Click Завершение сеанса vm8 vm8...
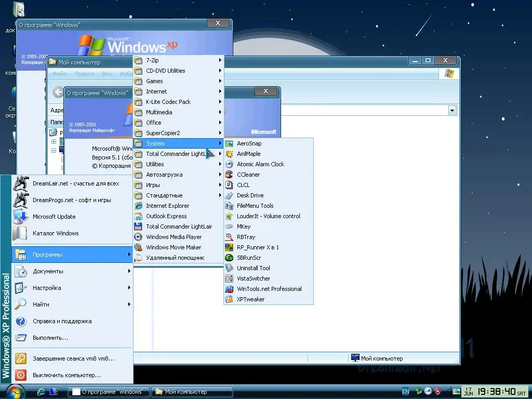Image resolution: width=532 pixels, height=399 pixels. click(x=72, y=358)
